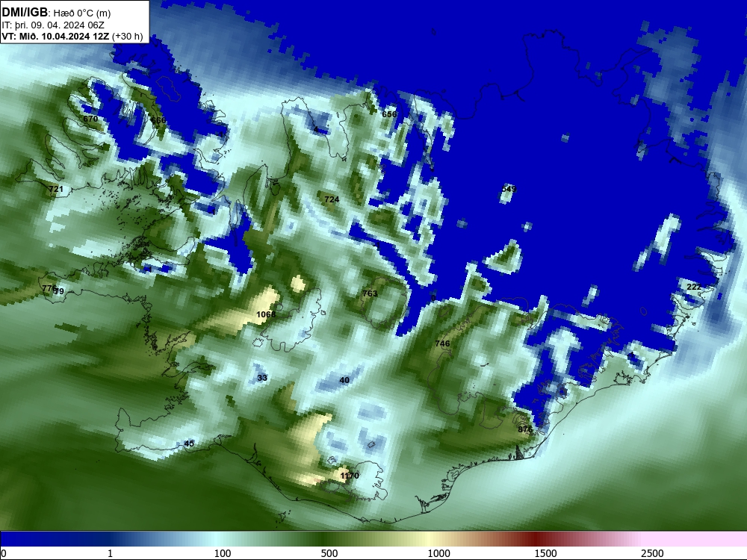Click the VT valid time '10.04.2024 12Z' line

55,36
